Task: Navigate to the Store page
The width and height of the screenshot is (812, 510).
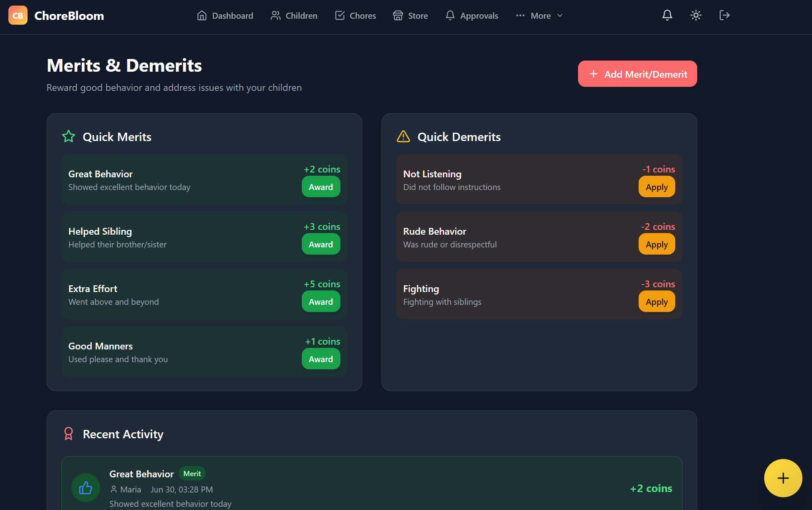Action: tap(411, 16)
